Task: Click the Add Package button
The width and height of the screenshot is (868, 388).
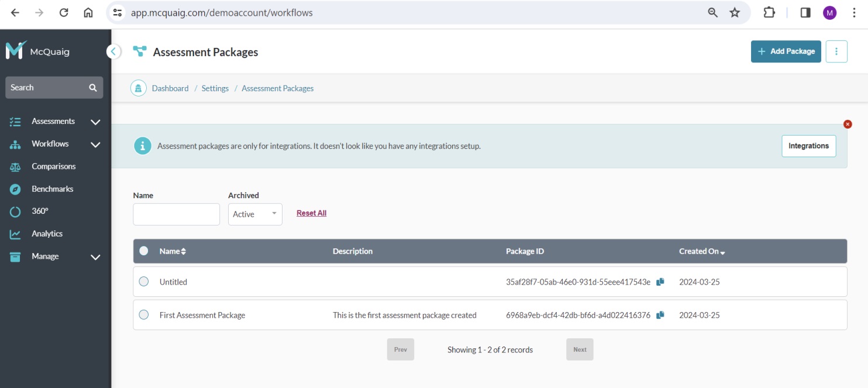Action: (786, 51)
